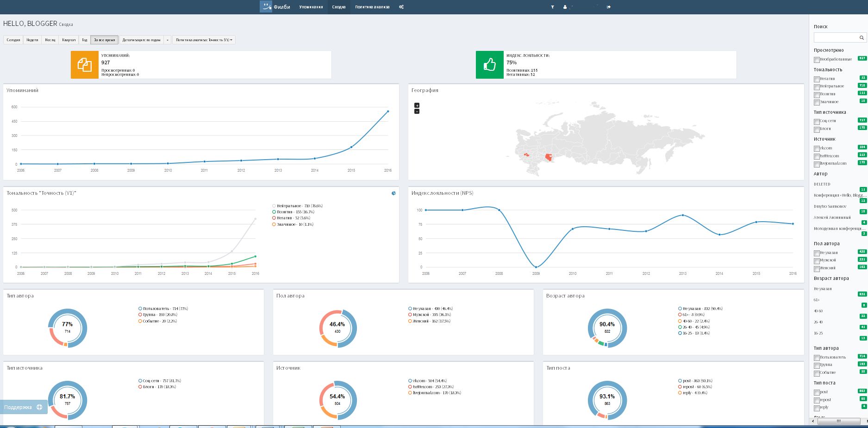Select the Неделя period
Screen dimensions: 868x428
(32, 40)
